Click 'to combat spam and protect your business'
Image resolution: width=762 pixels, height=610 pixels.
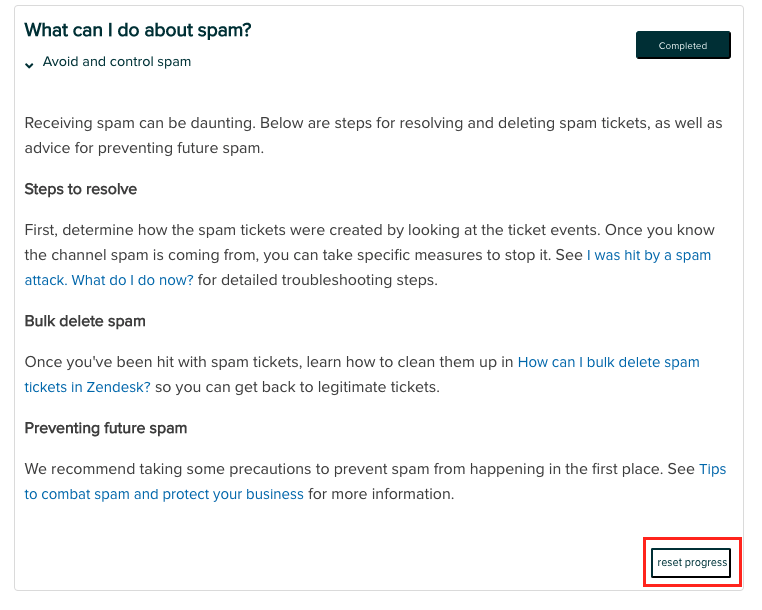tap(164, 494)
